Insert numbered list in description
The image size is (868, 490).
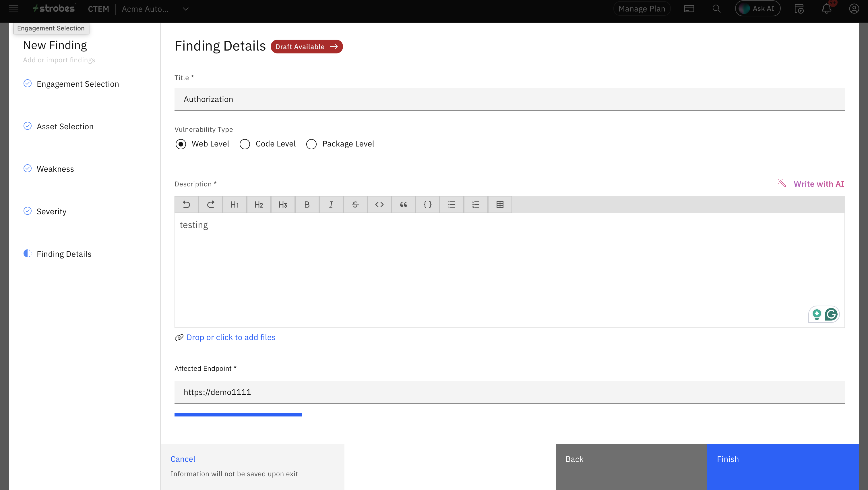[x=476, y=205]
